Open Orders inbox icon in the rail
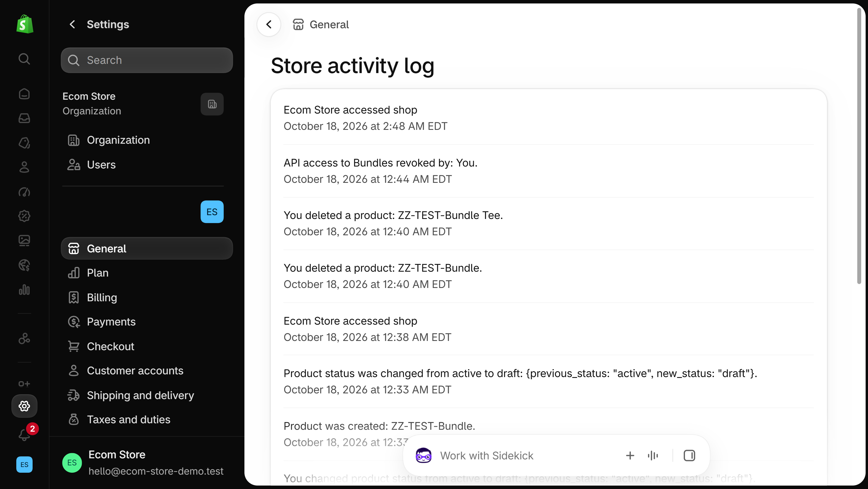This screenshot has height=489, width=868. (x=24, y=118)
